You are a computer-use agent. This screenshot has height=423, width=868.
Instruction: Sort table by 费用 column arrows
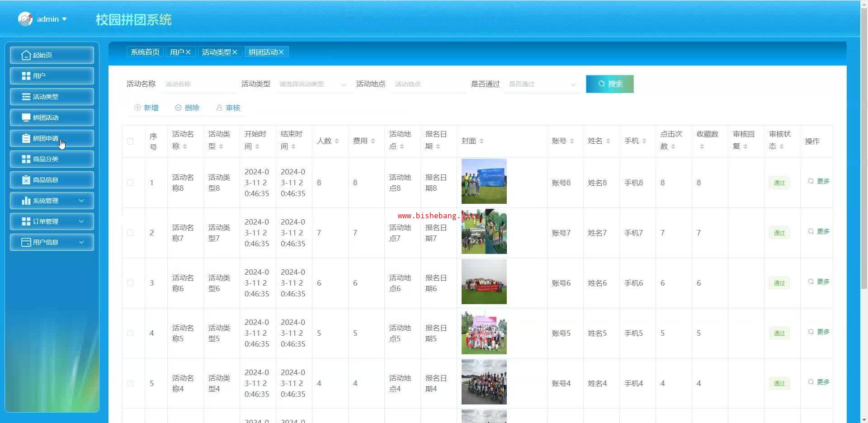coord(373,141)
